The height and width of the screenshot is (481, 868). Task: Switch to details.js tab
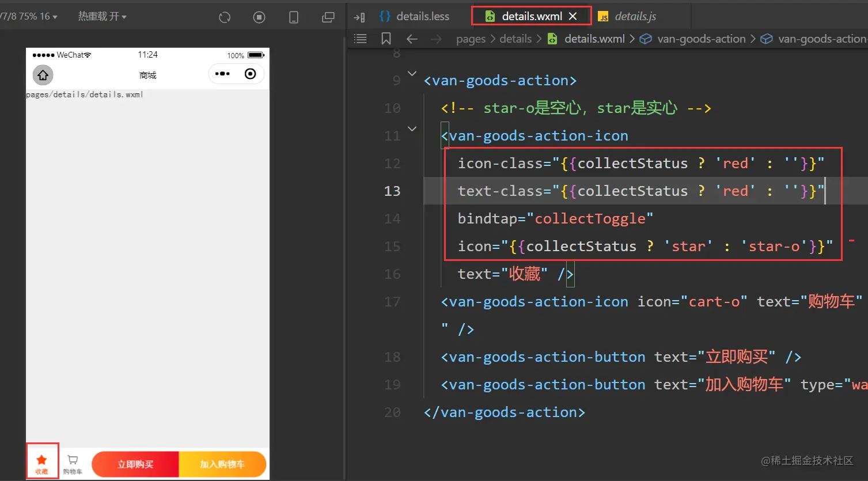click(627, 16)
